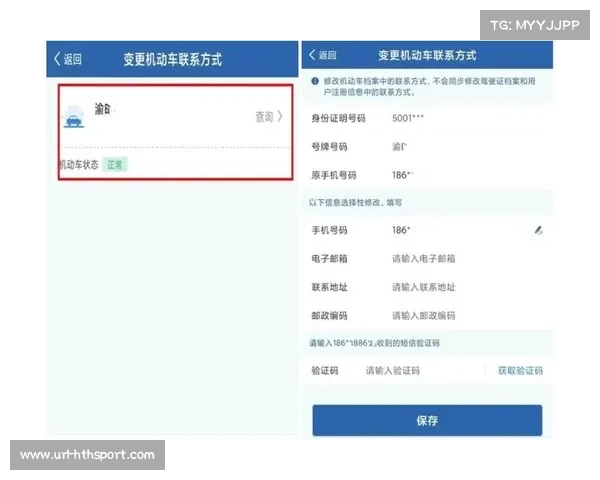600x480 pixels.
Task: Click 查询 chevron on vehicle card
Action: click(269, 116)
